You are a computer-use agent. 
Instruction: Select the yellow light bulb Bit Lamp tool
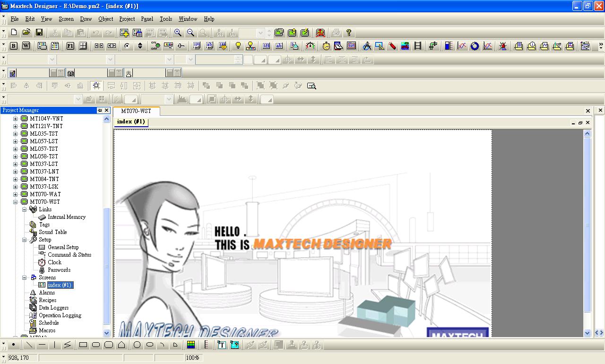238,46
